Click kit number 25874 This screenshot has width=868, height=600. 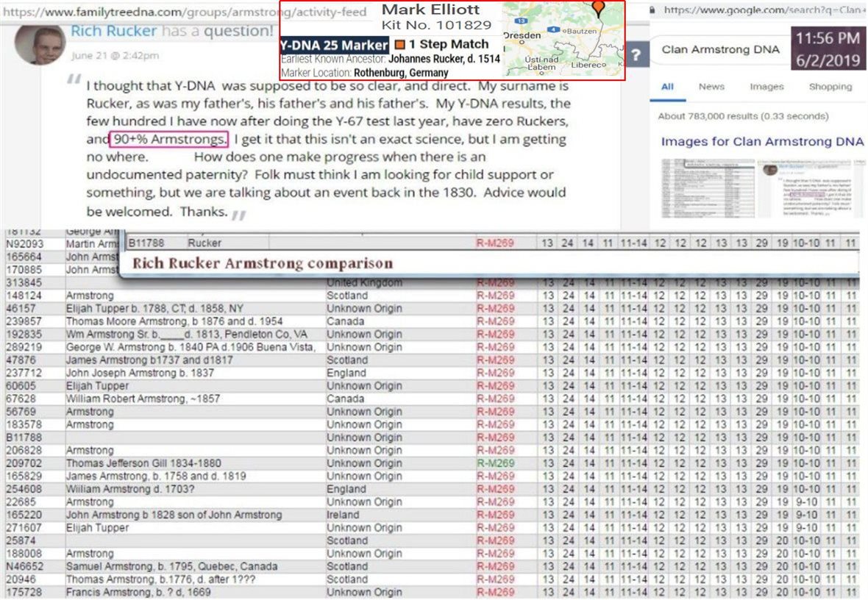(x=20, y=540)
